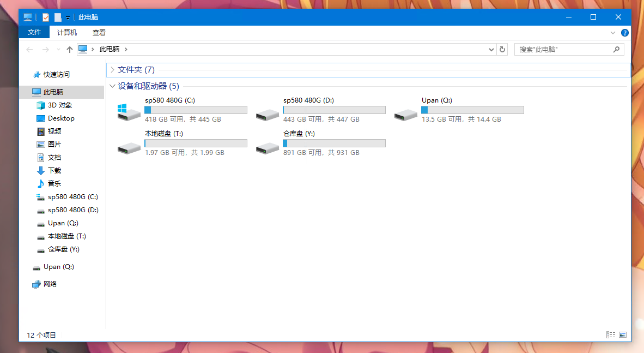
Task: Select 快速访问 in the navigation pane
Action: click(x=57, y=75)
